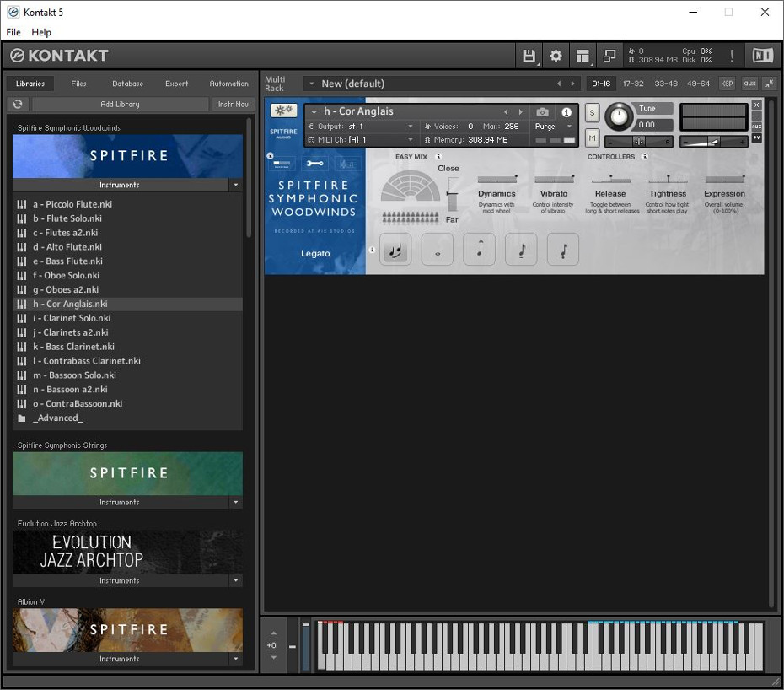This screenshot has height=690, width=784.
Task: Open the h - Cor Anglais instrument name dropdown
Action: pyautogui.click(x=314, y=112)
